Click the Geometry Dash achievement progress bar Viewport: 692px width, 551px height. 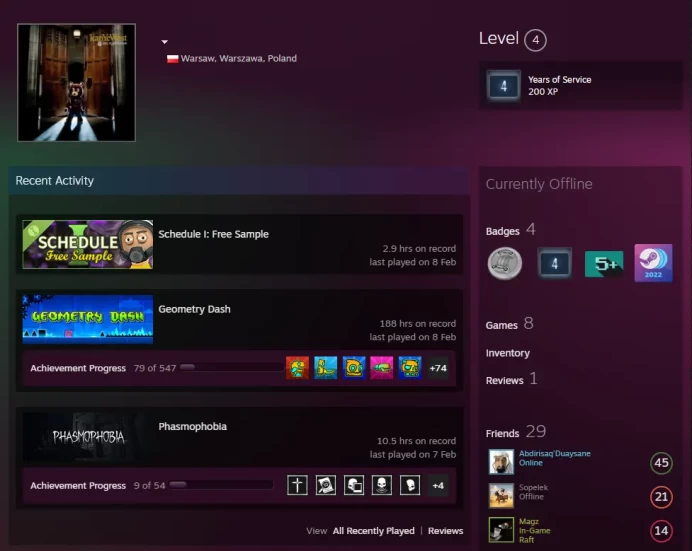pos(232,367)
